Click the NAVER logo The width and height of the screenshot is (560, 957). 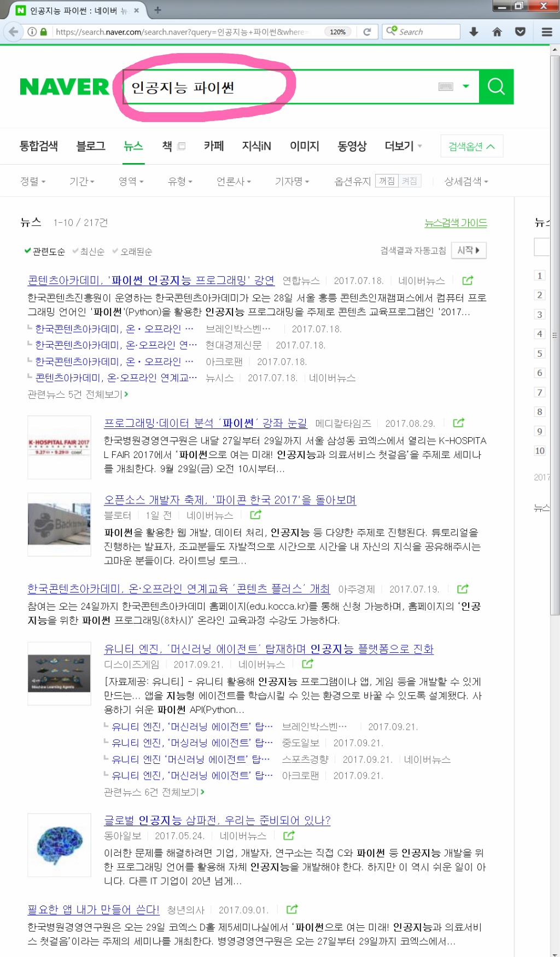(65, 86)
